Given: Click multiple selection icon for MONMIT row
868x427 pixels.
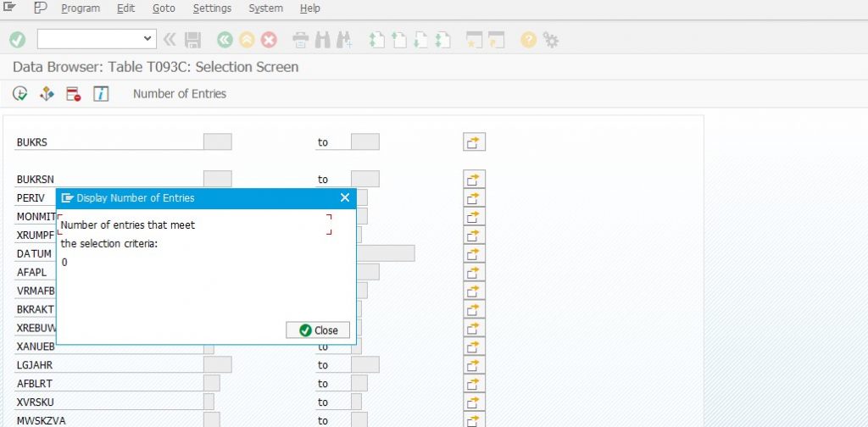Looking at the screenshot, I should pyautogui.click(x=474, y=216).
